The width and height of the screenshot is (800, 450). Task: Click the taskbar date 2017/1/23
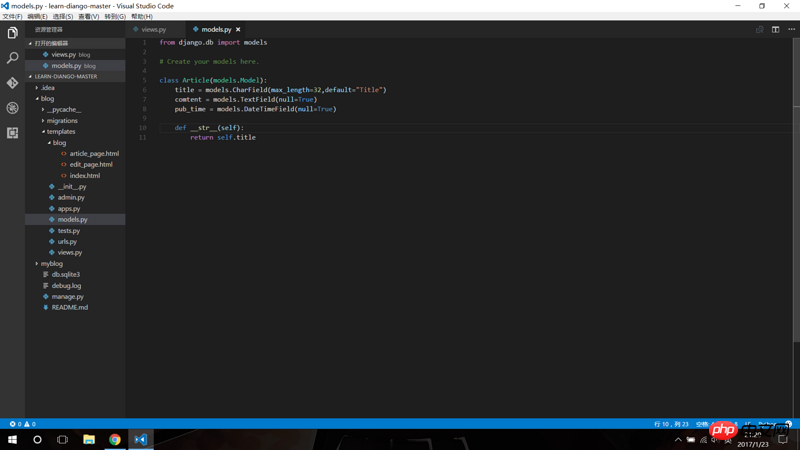[x=753, y=444]
